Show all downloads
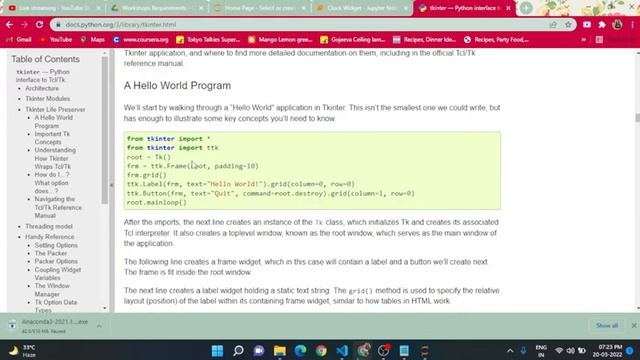The height and width of the screenshot is (360, 640). (607, 326)
